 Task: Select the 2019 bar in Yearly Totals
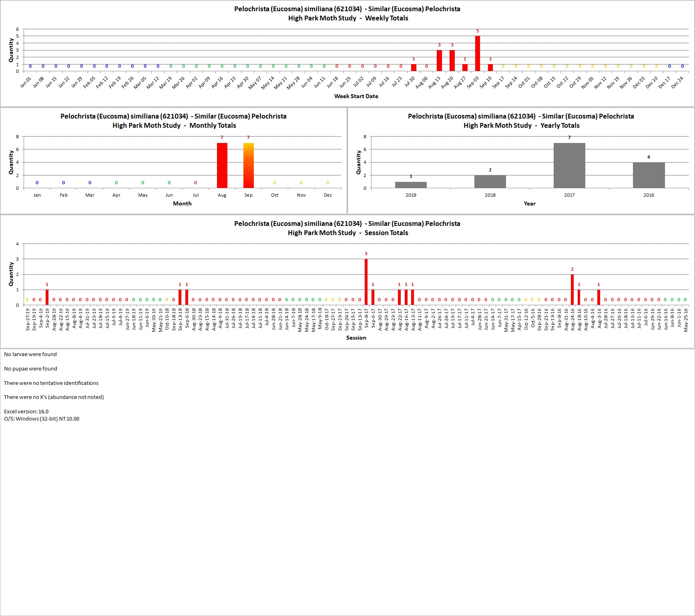pyautogui.click(x=411, y=185)
